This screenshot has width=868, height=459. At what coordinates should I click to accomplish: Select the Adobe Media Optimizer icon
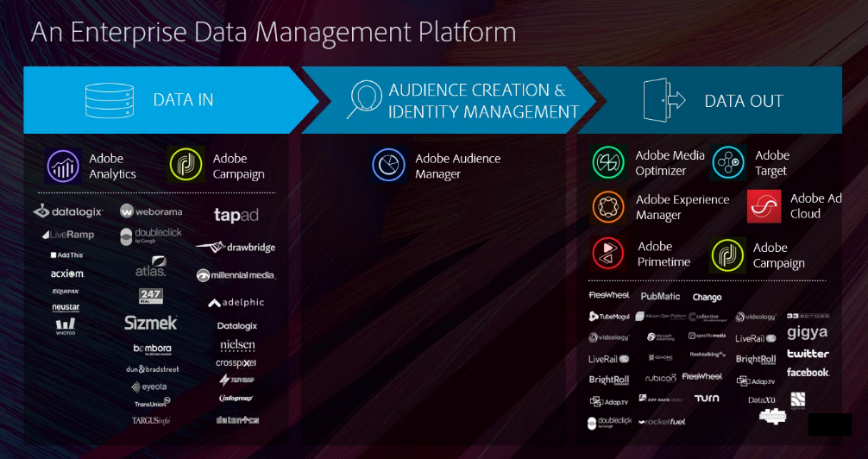point(607,162)
